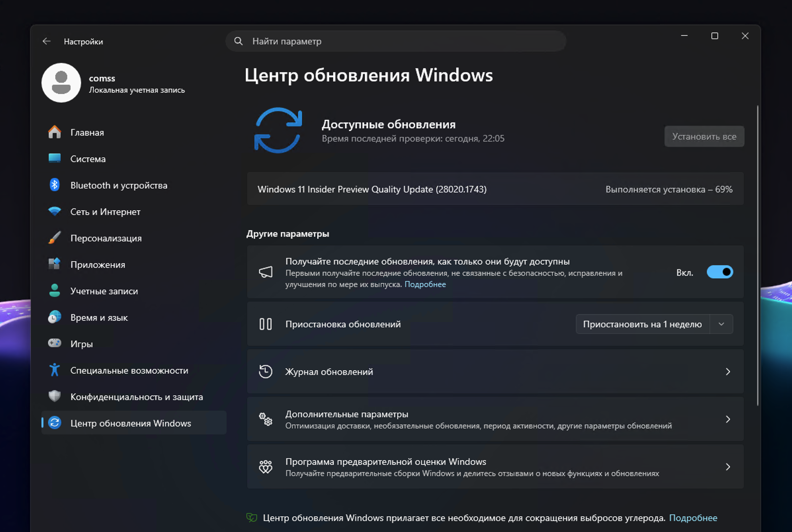Screen dimensions: 792x532
Task: Click the comss user avatar
Action: click(x=61, y=82)
